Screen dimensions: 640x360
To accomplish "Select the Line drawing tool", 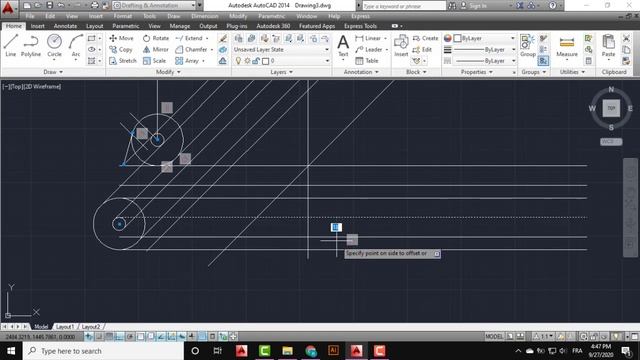I will [x=11, y=45].
